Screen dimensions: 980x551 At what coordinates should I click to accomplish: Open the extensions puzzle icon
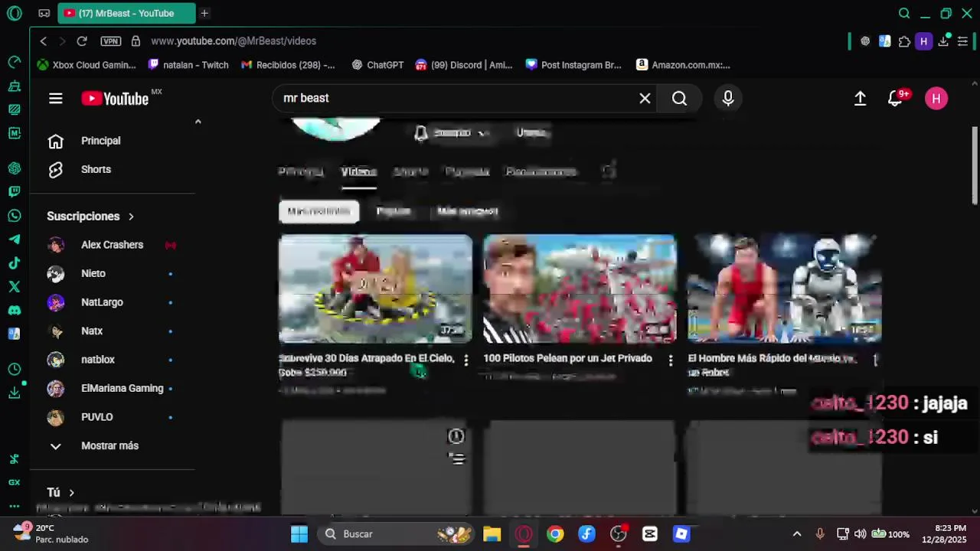click(x=904, y=41)
